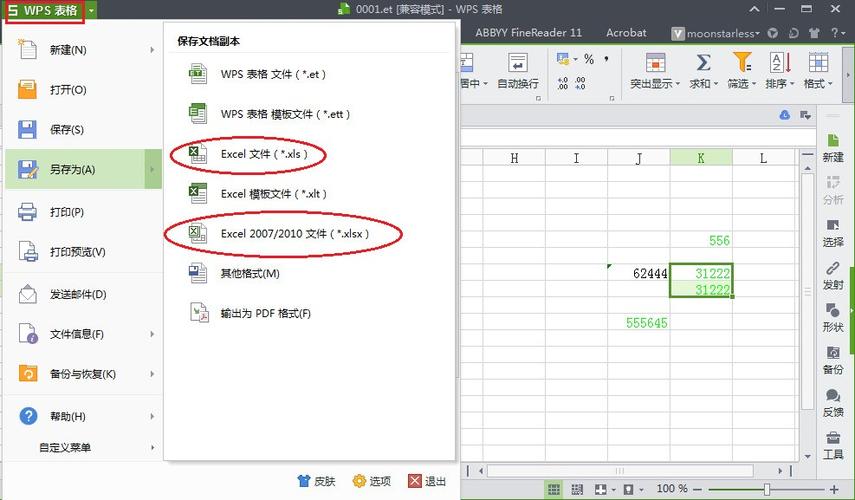Click zoom out minus button
855x500 pixels.
pyautogui.click(x=697, y=489)
